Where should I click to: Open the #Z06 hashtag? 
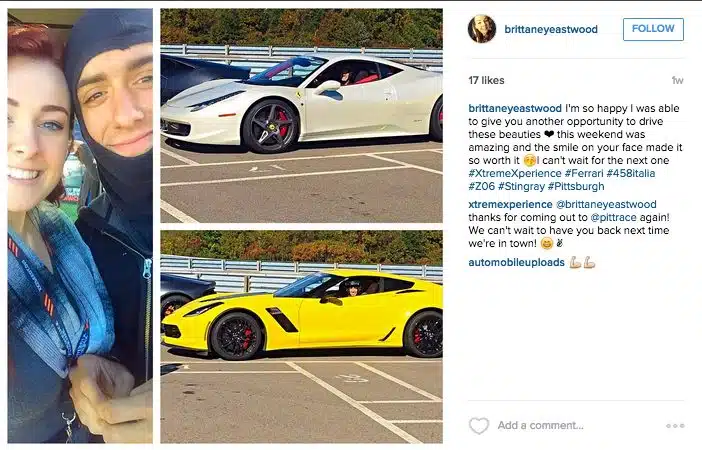coord(481,186)
